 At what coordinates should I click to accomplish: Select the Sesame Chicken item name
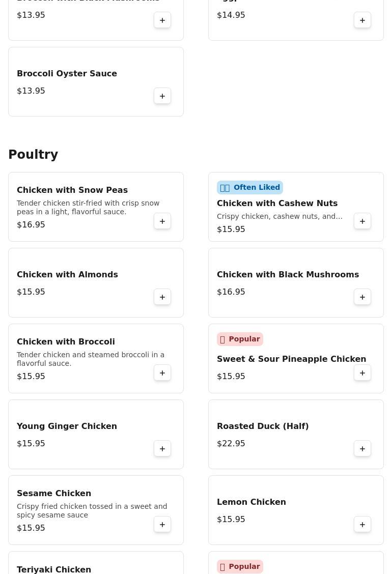54,494
